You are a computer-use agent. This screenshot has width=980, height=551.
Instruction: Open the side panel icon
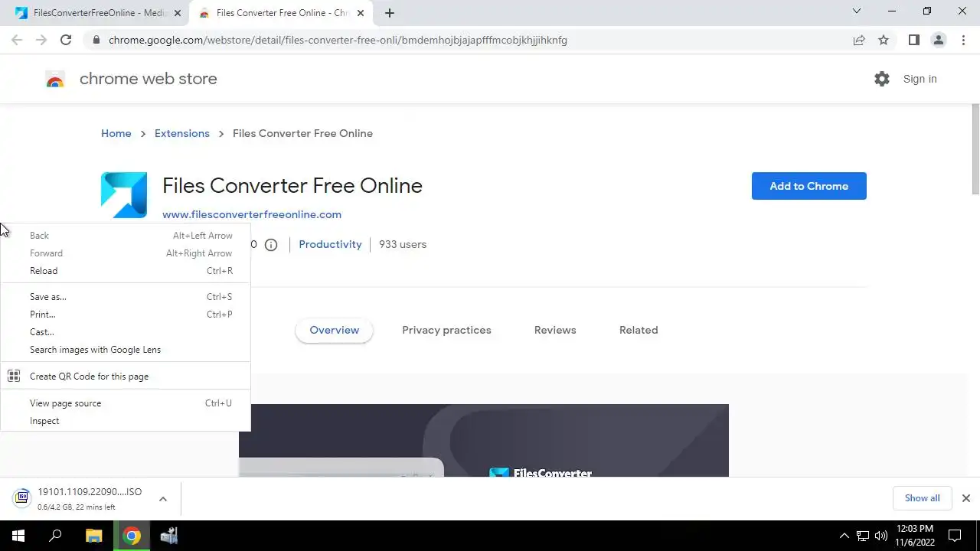pos(913,40)
